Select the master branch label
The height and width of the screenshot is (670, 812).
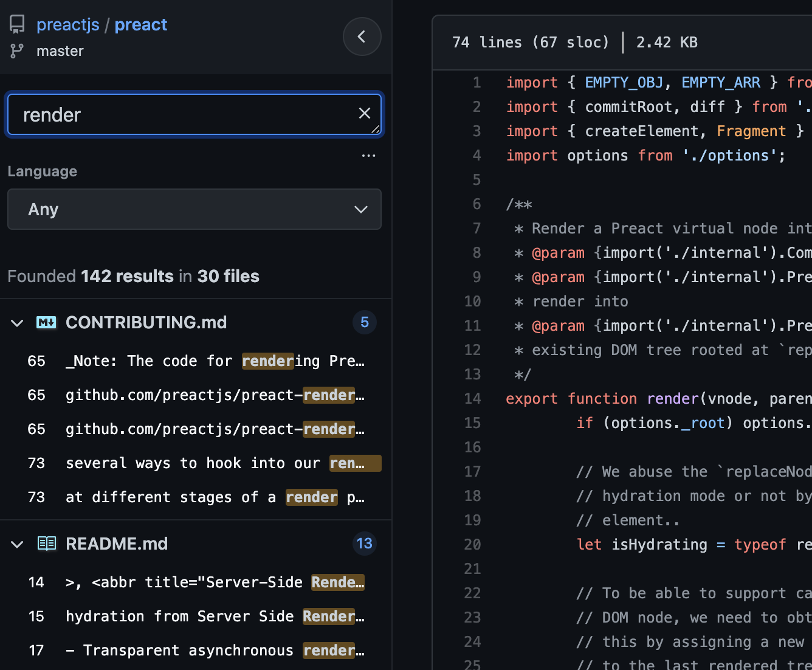pyautogui.click(x=60, y=51)
